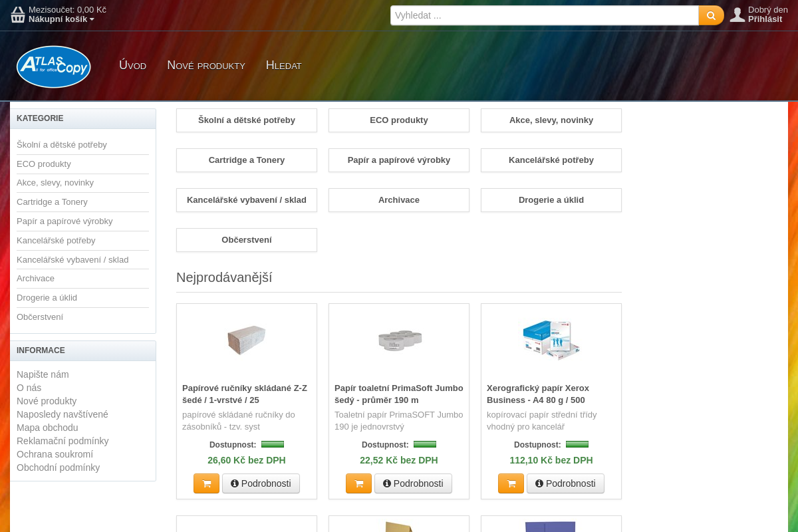This screenshot has height=532, width=798.
Task: Open Drogerie a úklid category tile
Action: (551, 200)
